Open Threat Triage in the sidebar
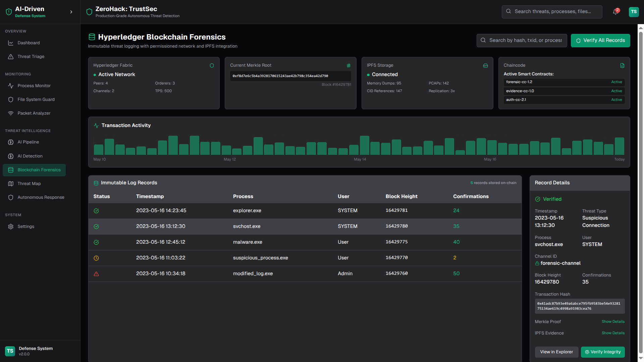The height and width of the screenshot is (362, 644). tap(31, 57)
